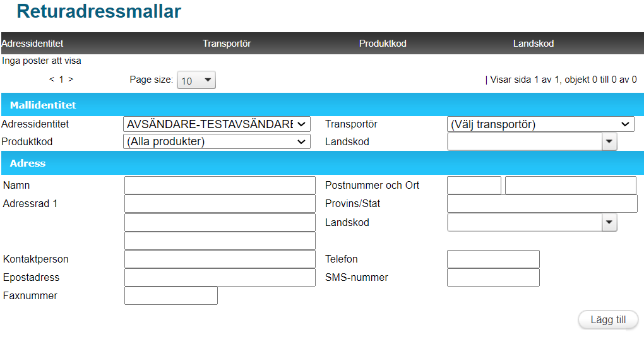Expand the Välj transportör dropdown
This screenshot has width=644, height=344.
(540, 124)
